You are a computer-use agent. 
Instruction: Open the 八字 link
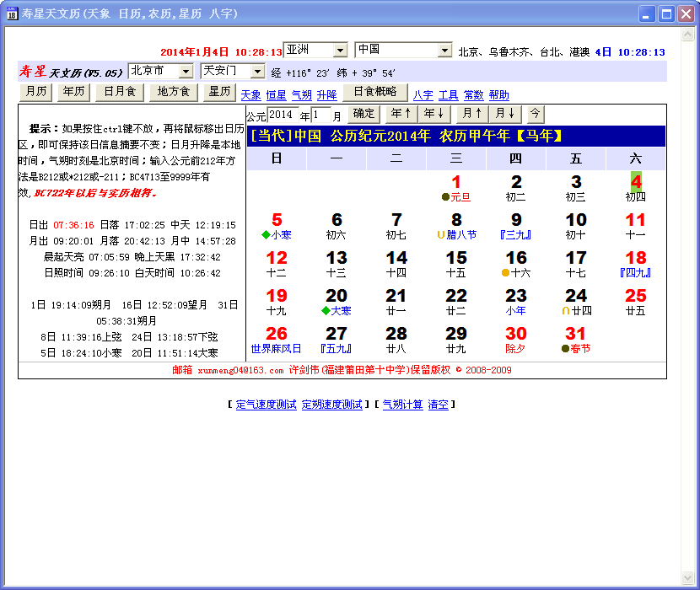tap(423, 95)
